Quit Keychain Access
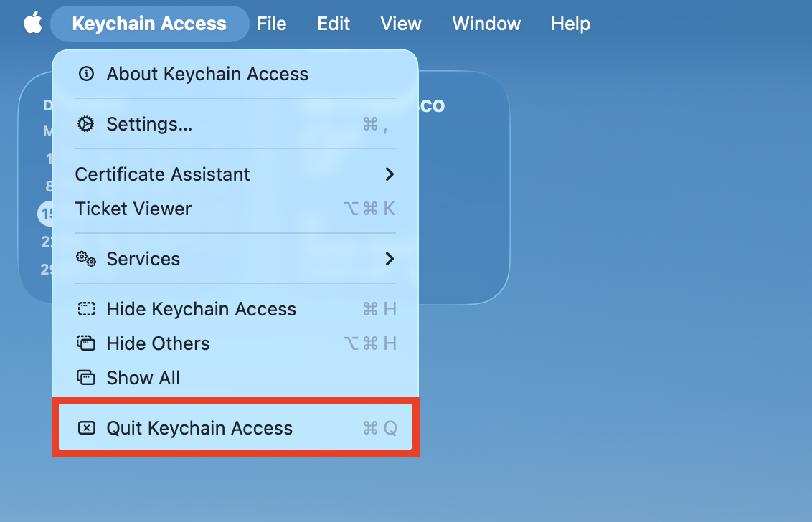Viewport: 812px width, 522px height. 199,428
